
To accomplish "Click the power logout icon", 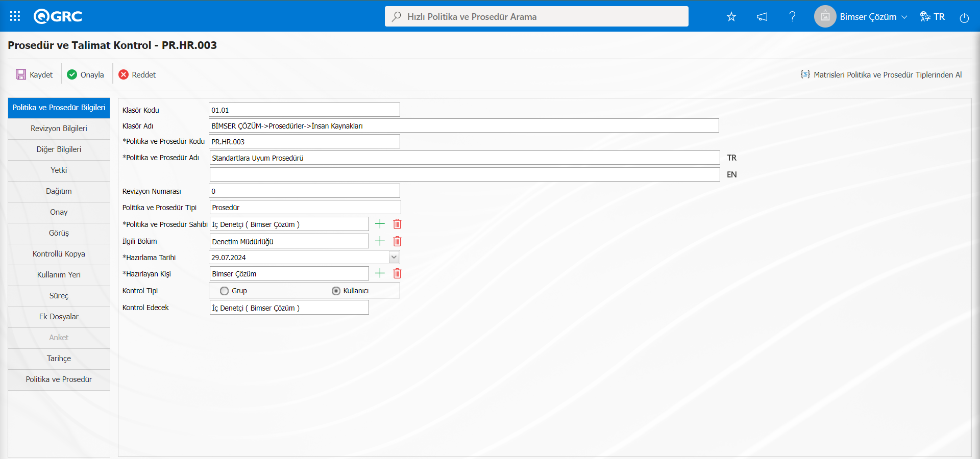I will (964, 18).
